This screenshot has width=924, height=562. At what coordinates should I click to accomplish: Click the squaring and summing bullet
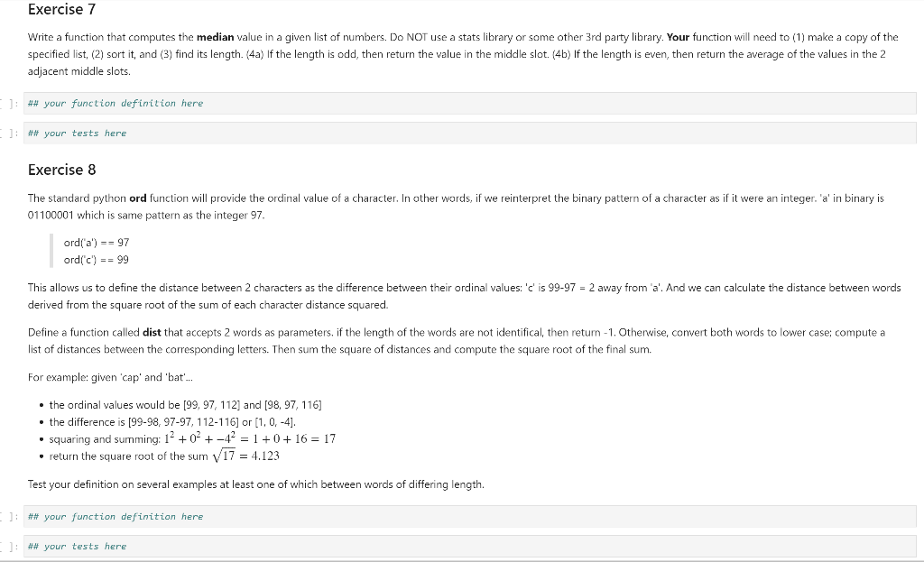click(x=199, y=439)
